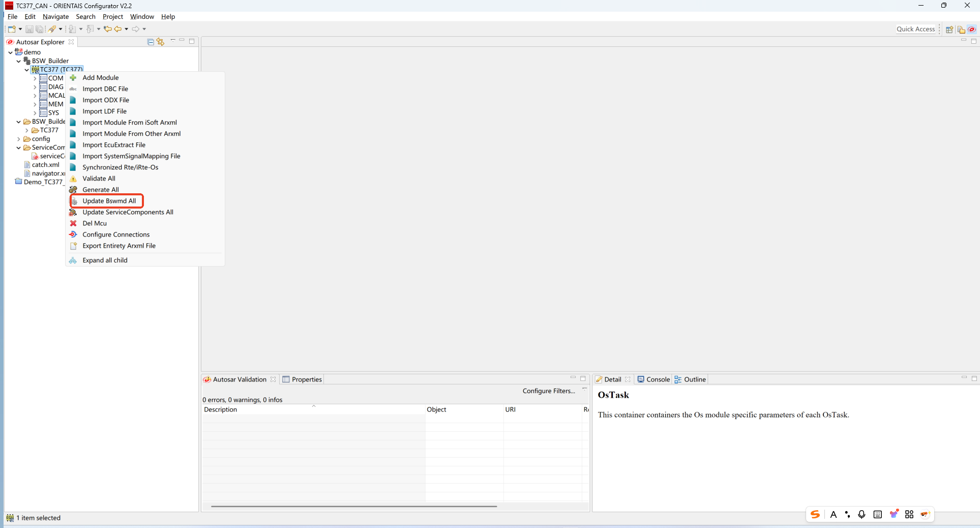The image size is (980, 528).
Task: Expand the COM module tree node
Action: click(x=35, y=78)
